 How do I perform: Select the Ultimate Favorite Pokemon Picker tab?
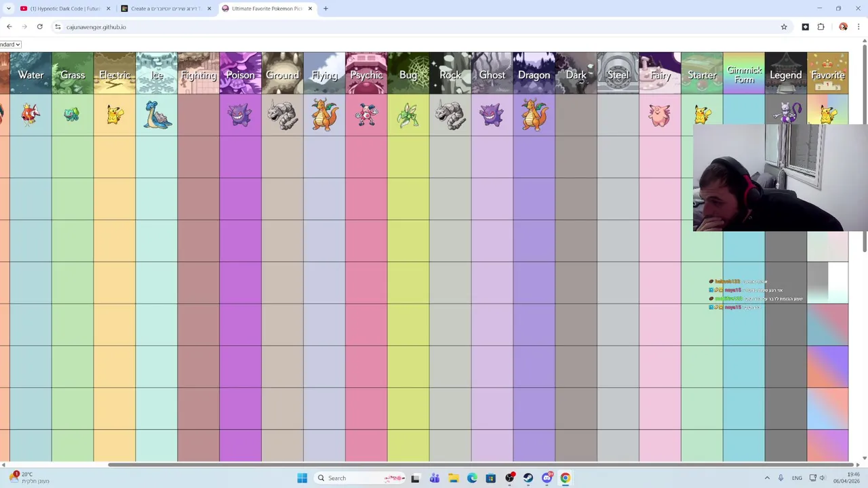267,9
